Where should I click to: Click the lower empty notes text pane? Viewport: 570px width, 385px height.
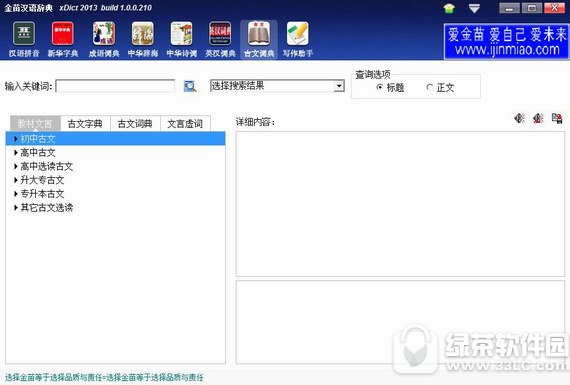[400, 322]
